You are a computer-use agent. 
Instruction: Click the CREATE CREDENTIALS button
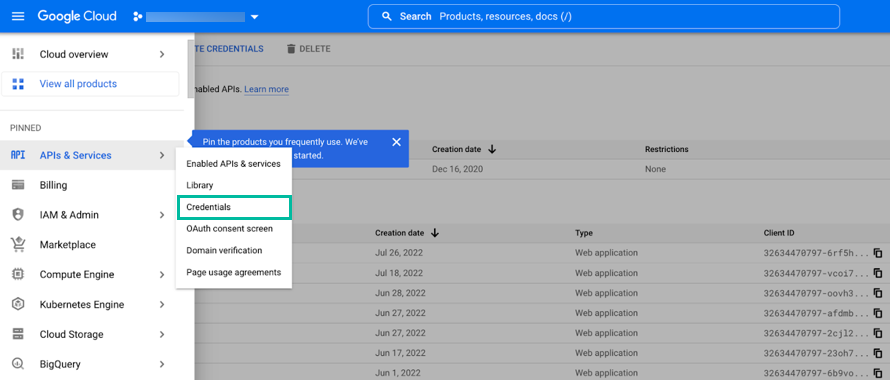(x=229, y=49)
